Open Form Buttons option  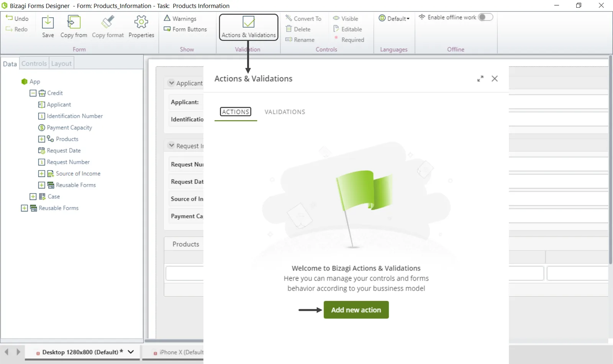(x=185, y=29)
